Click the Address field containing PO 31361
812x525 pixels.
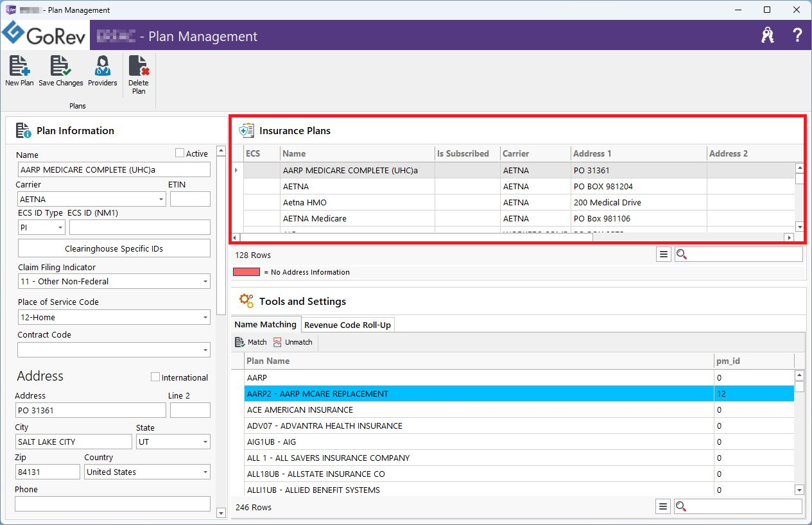91,410
